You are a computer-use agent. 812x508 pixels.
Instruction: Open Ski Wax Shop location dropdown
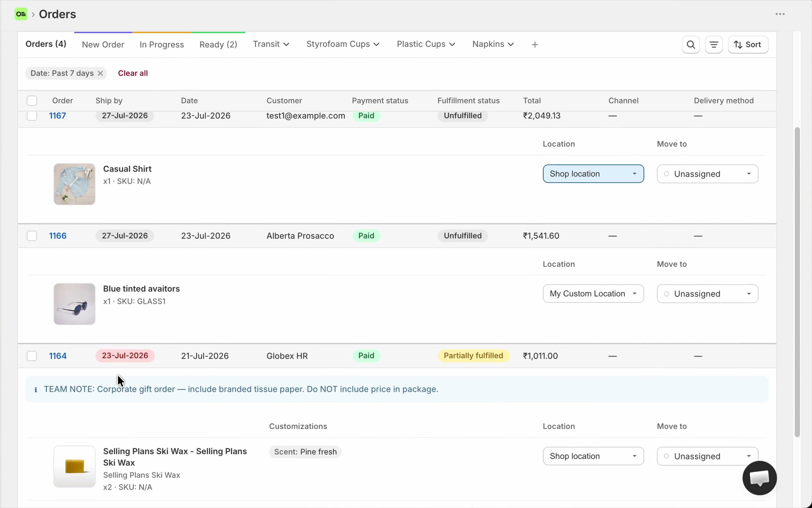(x=593, y=456)
